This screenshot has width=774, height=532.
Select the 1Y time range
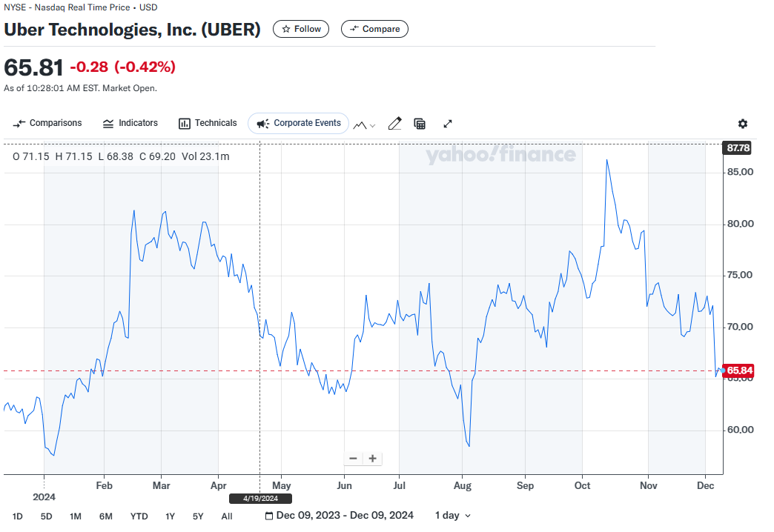tap(171, 516)
